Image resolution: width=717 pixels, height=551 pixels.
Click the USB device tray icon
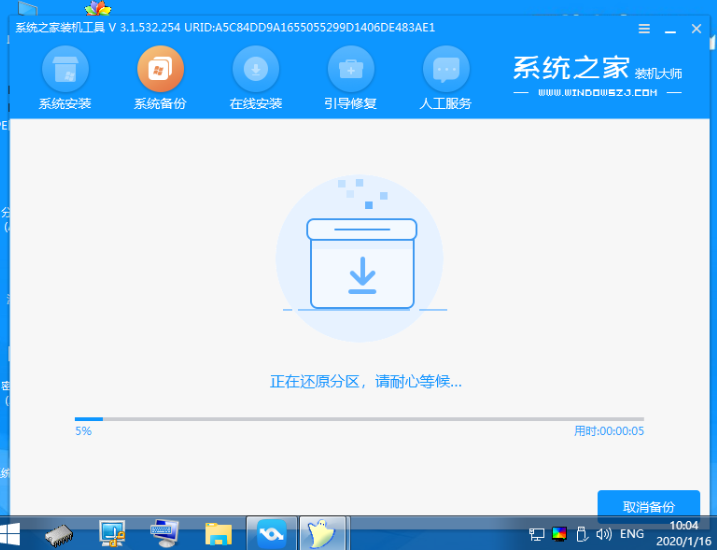click(582, 534)
